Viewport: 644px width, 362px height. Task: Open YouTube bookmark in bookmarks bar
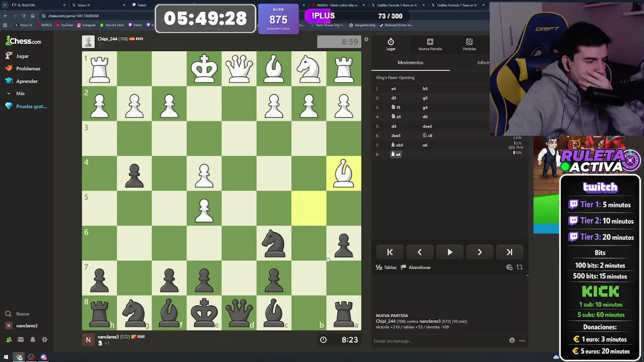65,25
